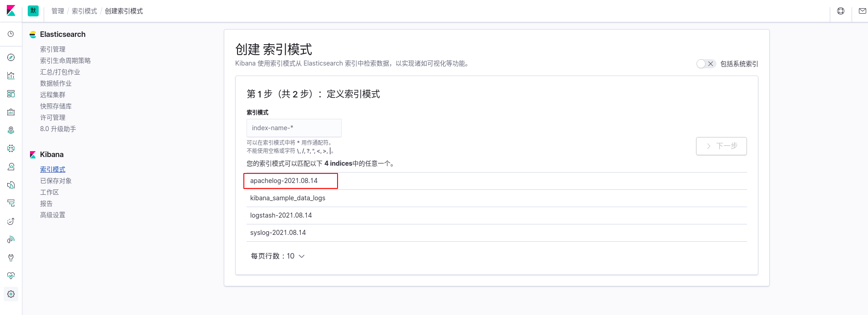This screenshot has height=315, width=868.
Task: Click the 创建索引模式 breadcrumb text
Action: [124, 11]
